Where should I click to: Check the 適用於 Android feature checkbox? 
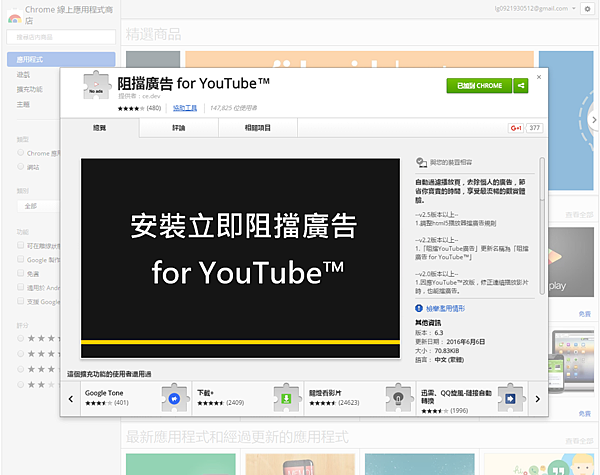click(21, 287)
